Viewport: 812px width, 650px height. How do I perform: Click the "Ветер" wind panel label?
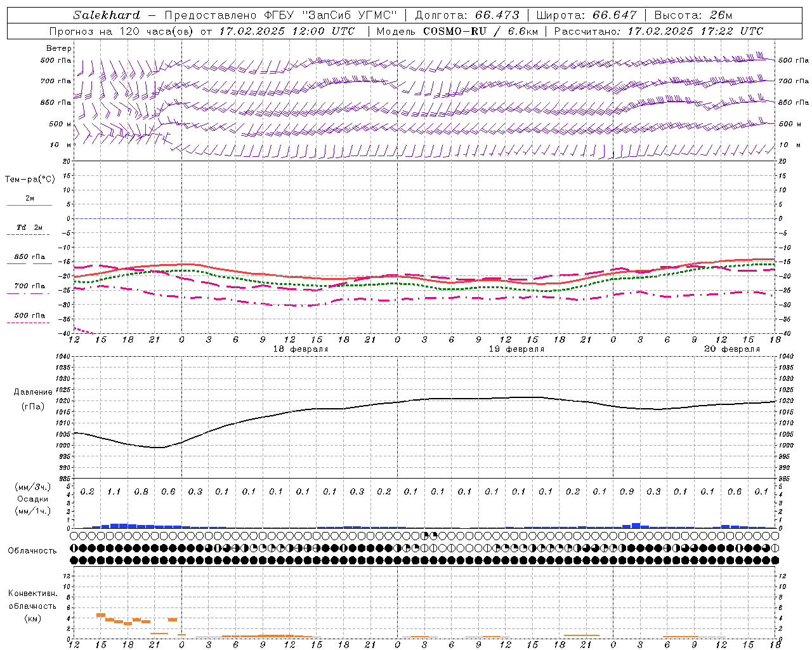coord(58,48)
